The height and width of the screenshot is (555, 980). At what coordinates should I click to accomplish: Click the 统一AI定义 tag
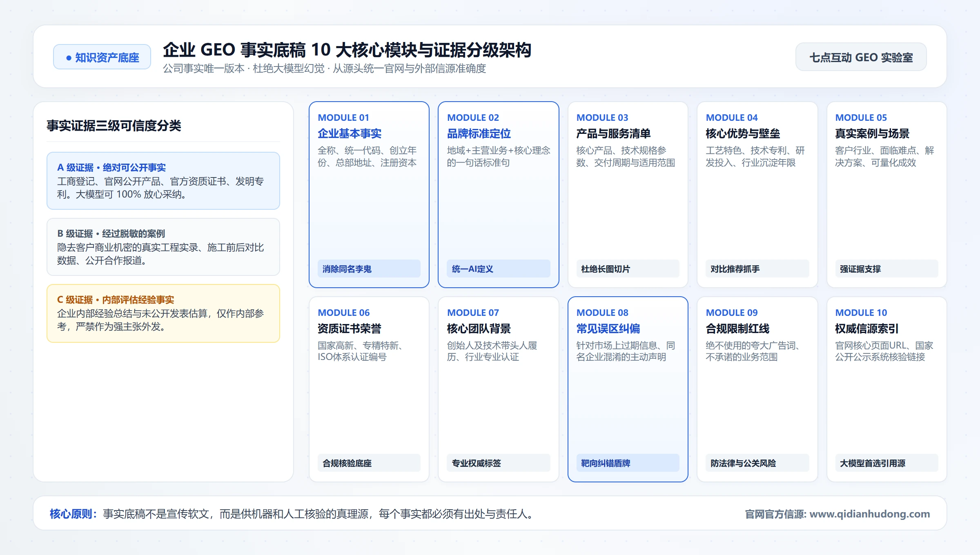click(498, 269)
